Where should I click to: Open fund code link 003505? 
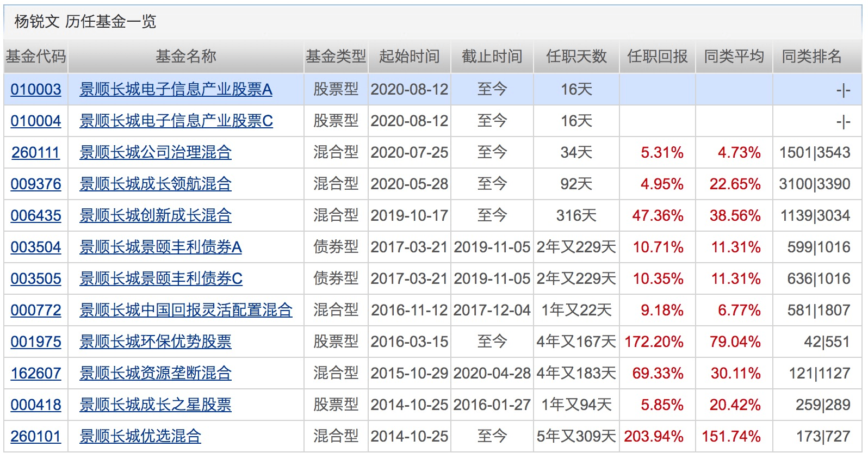pyautogui.click(x=36, y=278)
